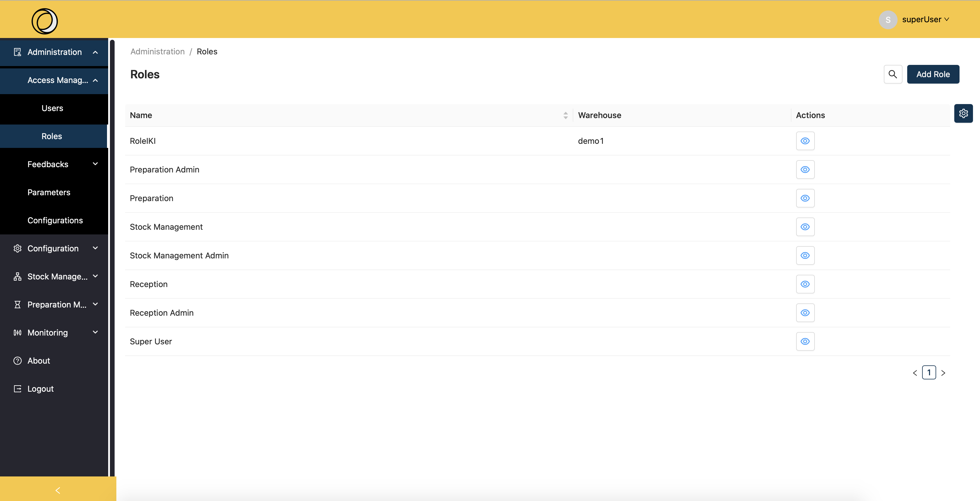Open the Users menu item
The image size is (980, 501).
[x=53, y=108]
